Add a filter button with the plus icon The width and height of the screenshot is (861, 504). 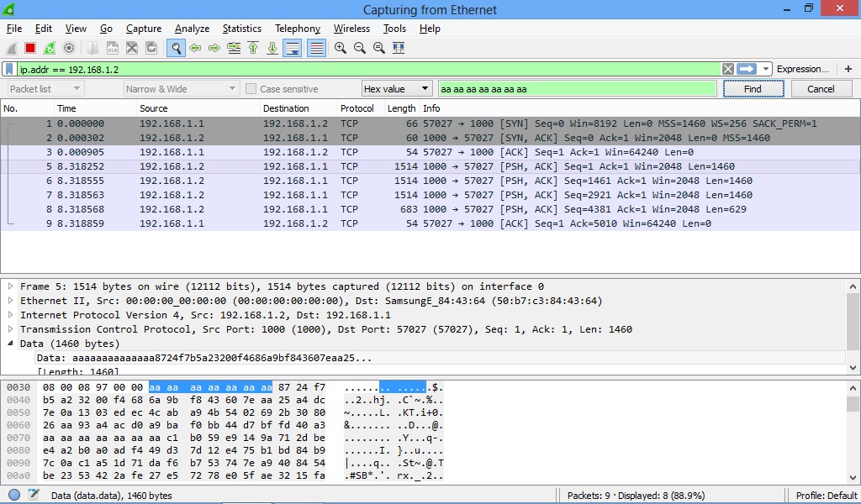848,69
